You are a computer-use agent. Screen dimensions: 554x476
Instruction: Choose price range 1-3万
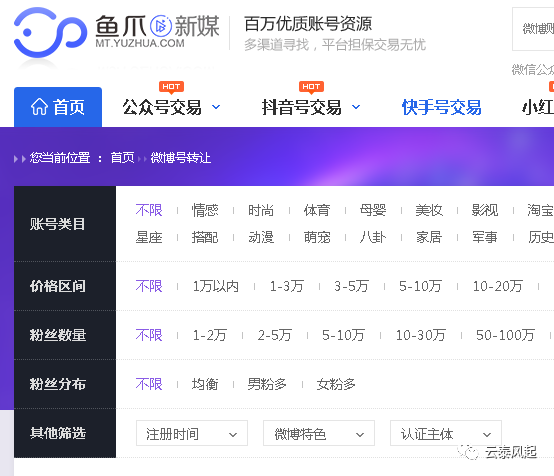[287, 286]
